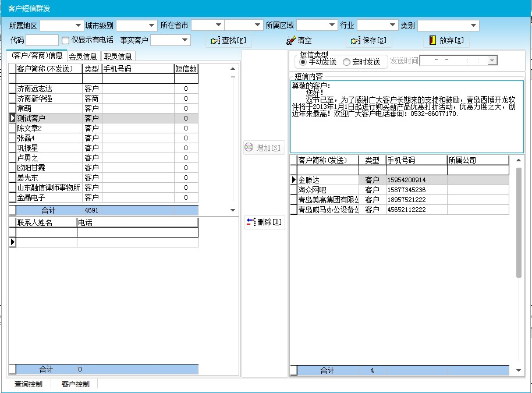532x393 pixels.
Task: Click the 短信数 column header
Action: 186,69
